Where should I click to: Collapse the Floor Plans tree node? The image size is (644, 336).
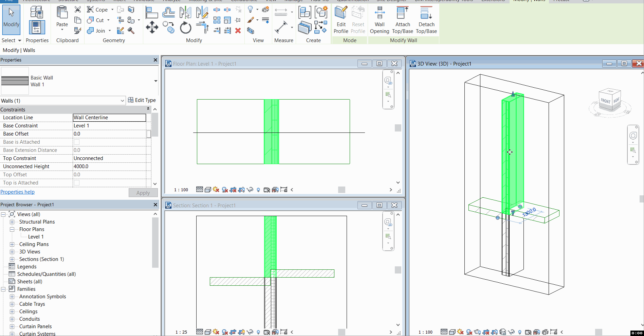12,229
